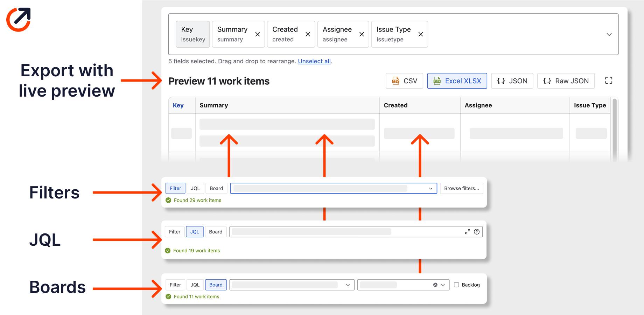Open fullscreen preview mode
Screen dimensions: 644x315
(609, 80)
